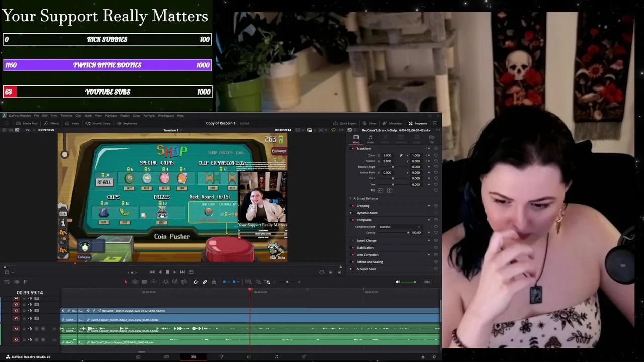Image resolution: width=644 pixels, height=362 pixels.
Task: Stop playback in the viewer
Action: (167, 272)
